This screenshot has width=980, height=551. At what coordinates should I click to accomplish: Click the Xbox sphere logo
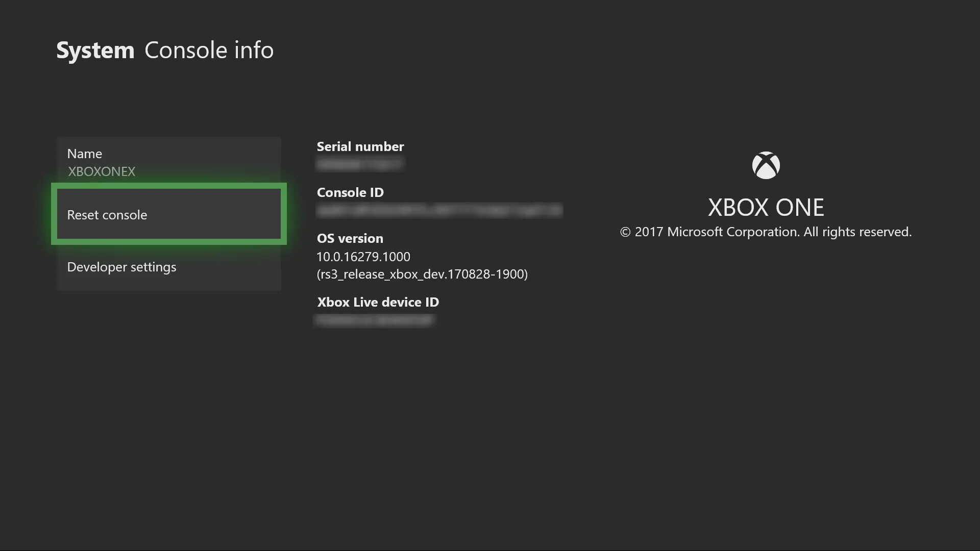[766, 165]
